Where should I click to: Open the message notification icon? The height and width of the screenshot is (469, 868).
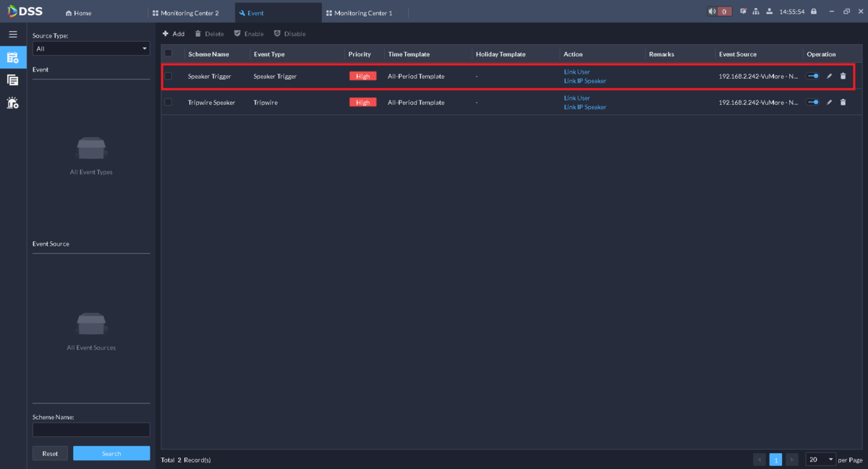(743, 12)
